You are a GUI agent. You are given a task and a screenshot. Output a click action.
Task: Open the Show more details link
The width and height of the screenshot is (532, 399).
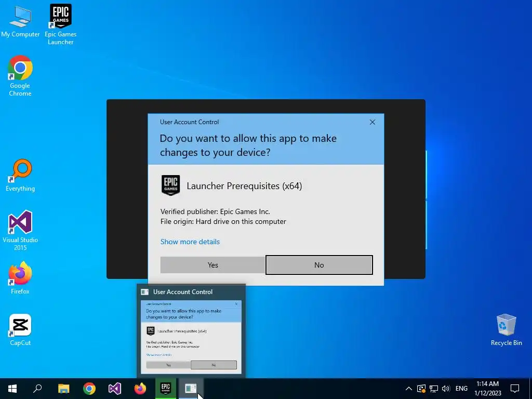click(x=190, y=242)
